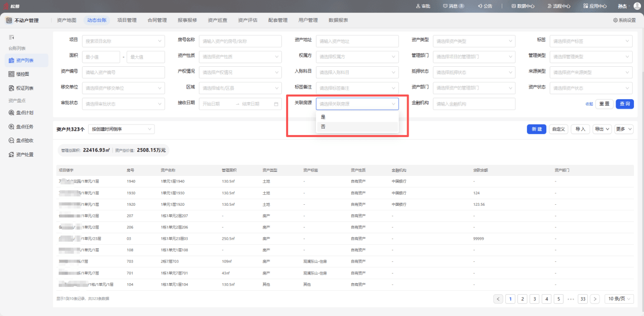Open 公告 announcements in top bar
The width and height of the screenshot is (644, 316).
coord(485,6)
